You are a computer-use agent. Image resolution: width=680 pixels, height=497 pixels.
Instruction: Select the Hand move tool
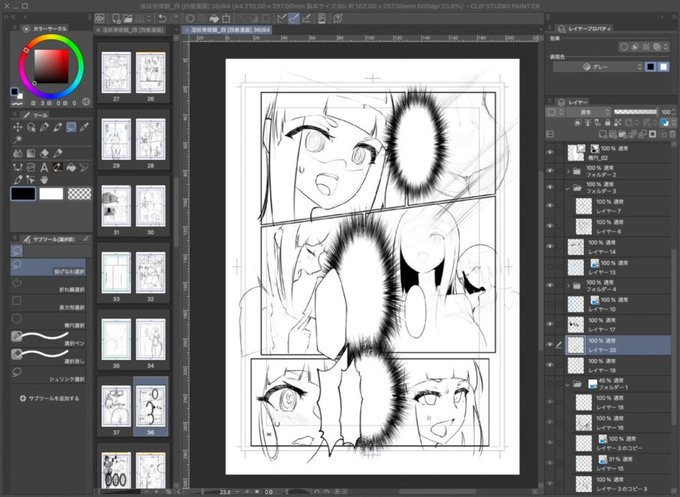(x=44, y=180)
